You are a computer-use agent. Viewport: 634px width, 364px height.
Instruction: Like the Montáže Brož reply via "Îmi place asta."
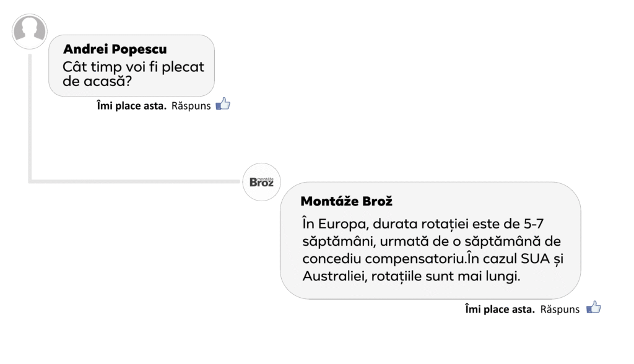pos(500,309)
